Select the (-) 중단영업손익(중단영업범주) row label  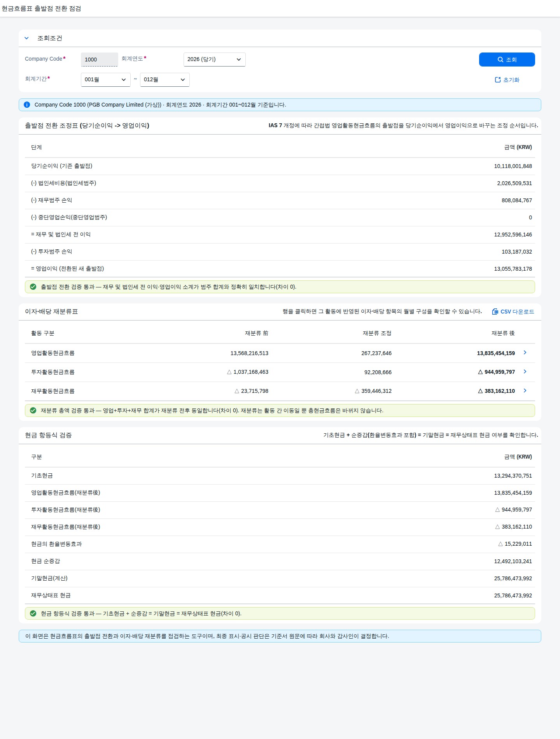click(x=69, y=217)
